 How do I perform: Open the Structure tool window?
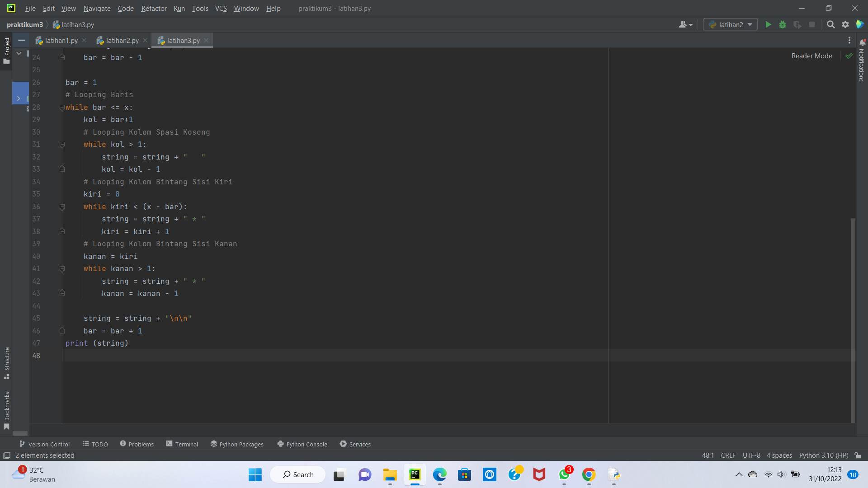tap(7, 361)
